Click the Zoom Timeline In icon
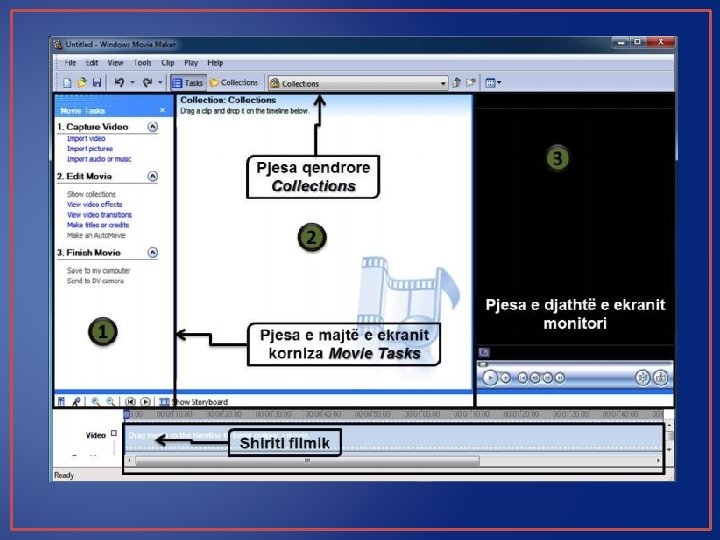720x540 pixels. pyautogui.click(x=96, y=402)
